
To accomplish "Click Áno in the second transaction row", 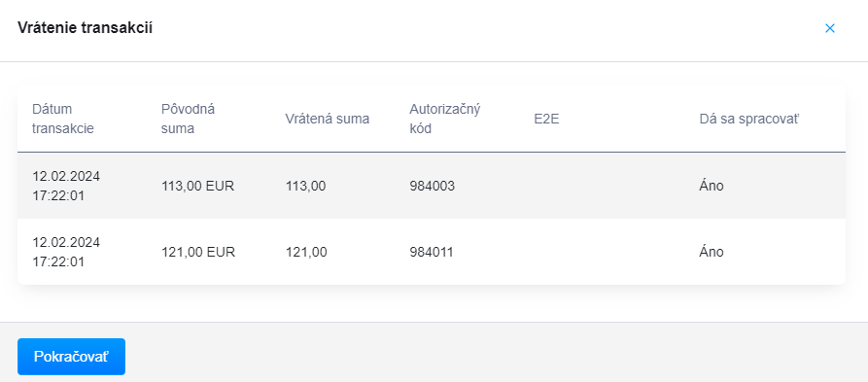I will tap(712, 252).
